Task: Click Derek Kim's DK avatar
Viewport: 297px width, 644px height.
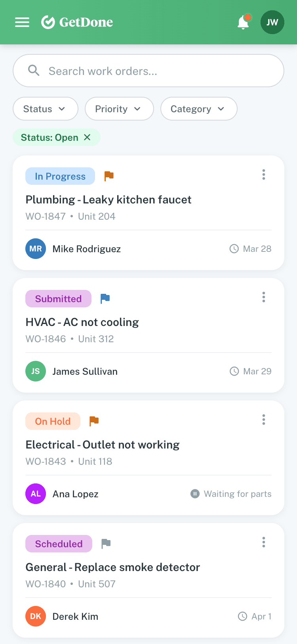Action: [36, 616]
